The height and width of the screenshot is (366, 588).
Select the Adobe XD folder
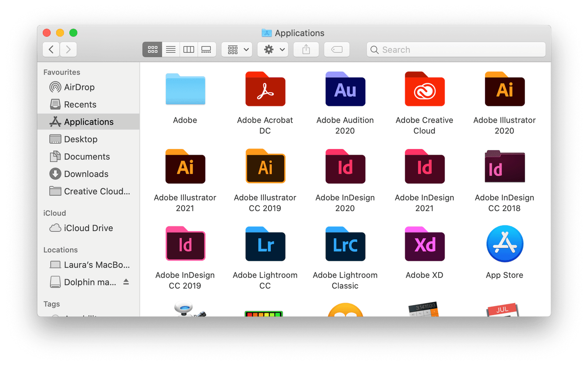click(424, 244)
